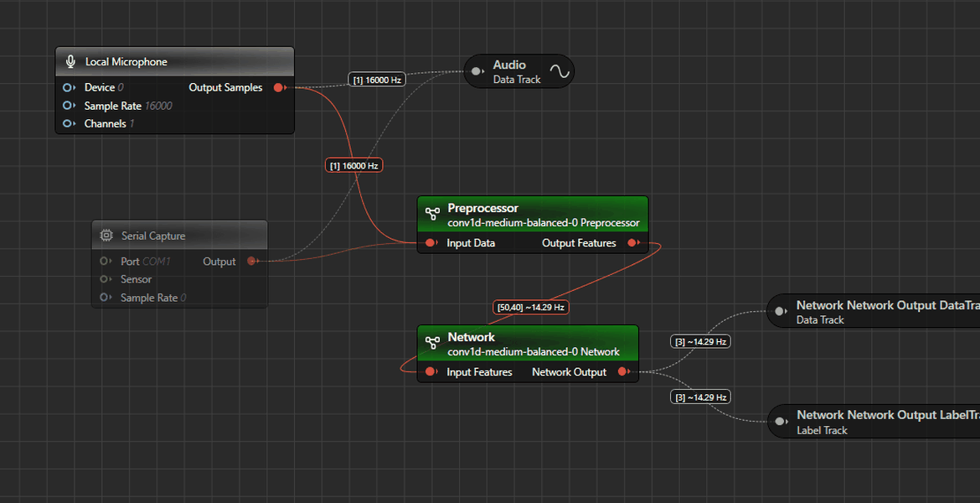The image size is (980, 503).
Task: Click the gear icon on Serial Capture node
Action: pyautogui.click(x=106, y=235)
